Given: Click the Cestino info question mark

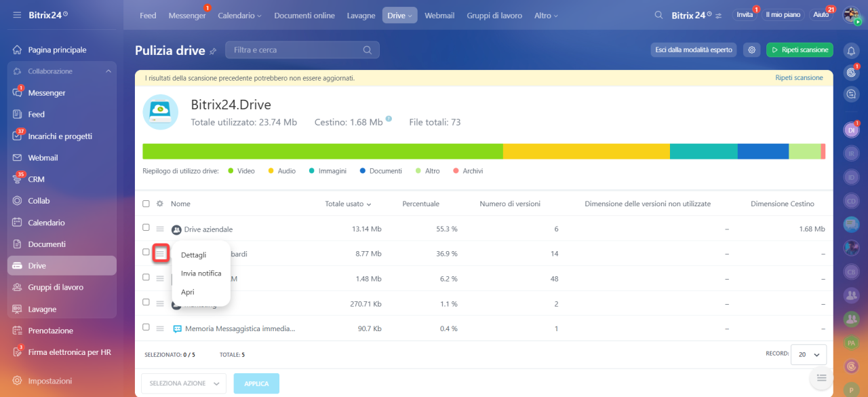Looking at the screenshot, I should pos(389,119).
